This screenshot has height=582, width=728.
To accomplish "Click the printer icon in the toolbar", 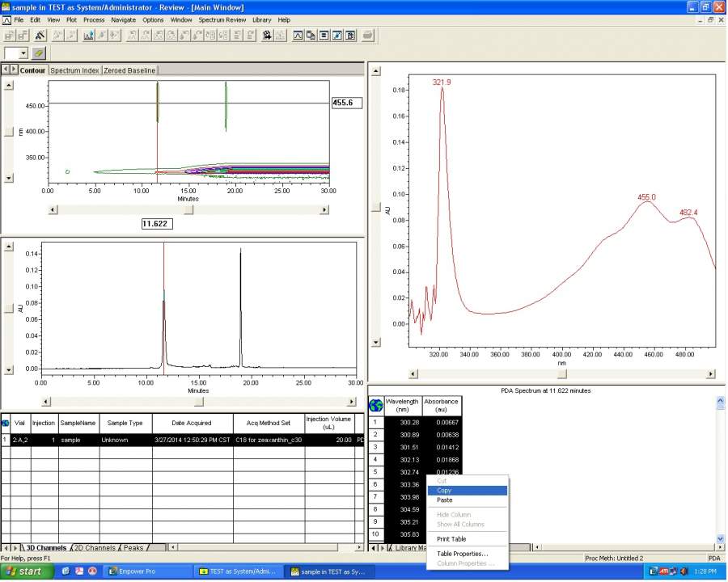I will (368, 36).
